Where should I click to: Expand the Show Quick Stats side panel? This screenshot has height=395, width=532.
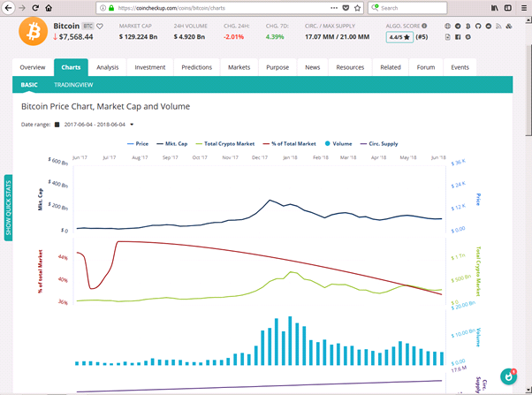click(x=9, y=206)
